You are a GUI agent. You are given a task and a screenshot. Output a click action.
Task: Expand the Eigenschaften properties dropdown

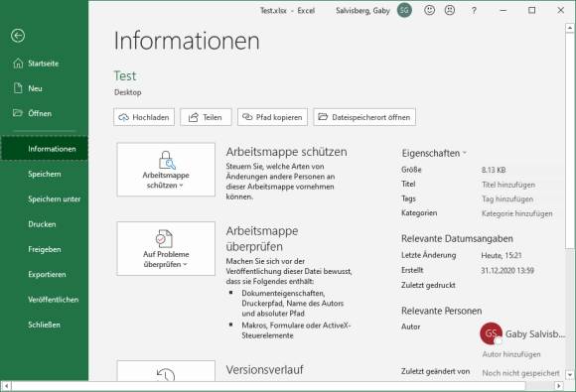434,153
